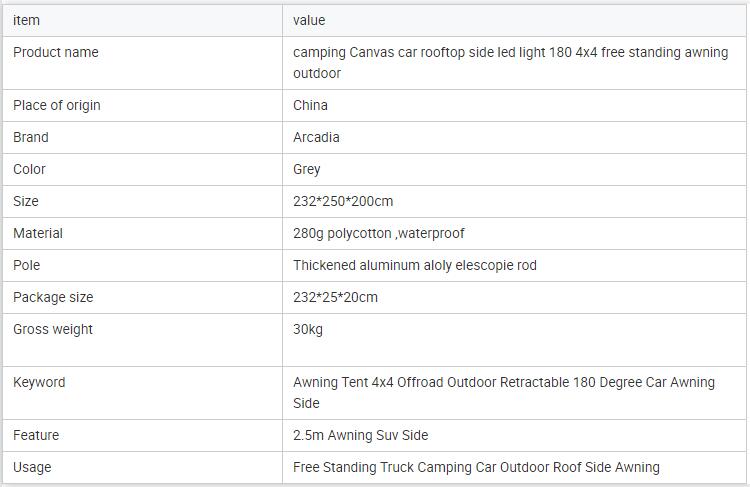Click the "Gross weight" row label

52,329
